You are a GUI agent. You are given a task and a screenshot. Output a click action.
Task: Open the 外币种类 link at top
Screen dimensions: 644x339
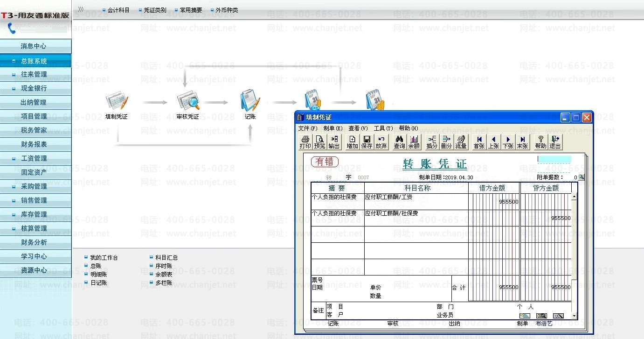pyautogui.click(x=227, y=10)
